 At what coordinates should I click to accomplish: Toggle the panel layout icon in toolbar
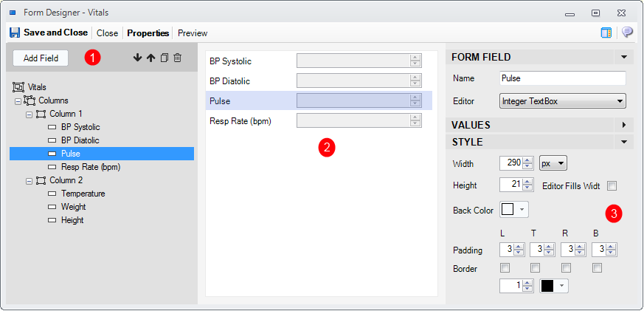[606, 33]
